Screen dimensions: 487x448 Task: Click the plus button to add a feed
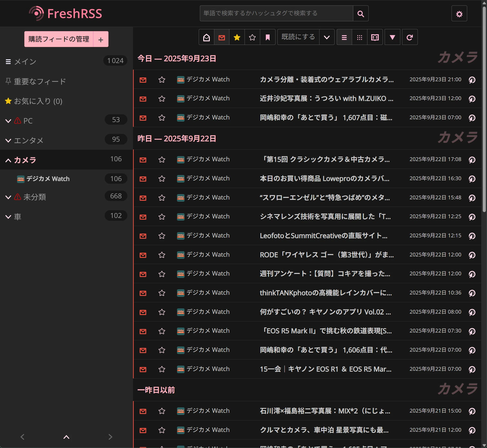click(x=101, y=39)
